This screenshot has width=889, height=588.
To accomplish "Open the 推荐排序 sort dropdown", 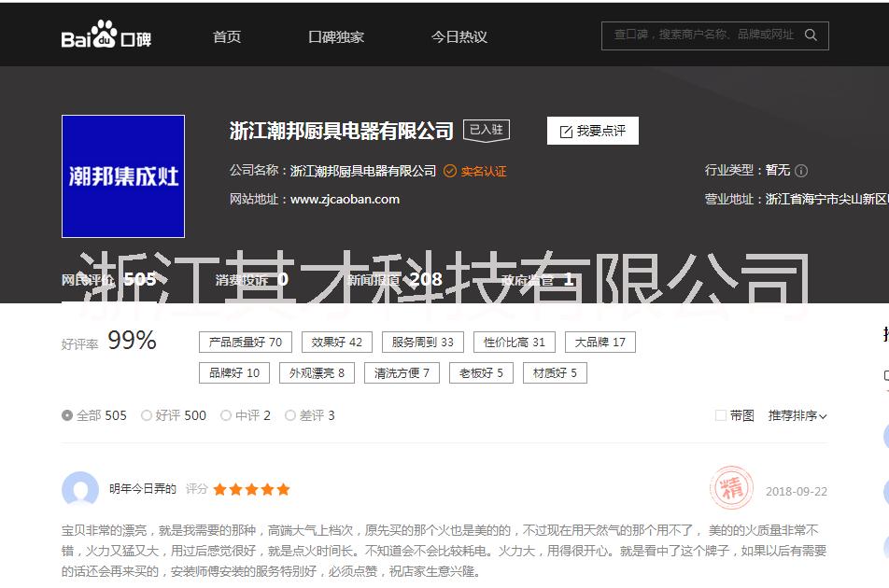I will pos(797,415).
